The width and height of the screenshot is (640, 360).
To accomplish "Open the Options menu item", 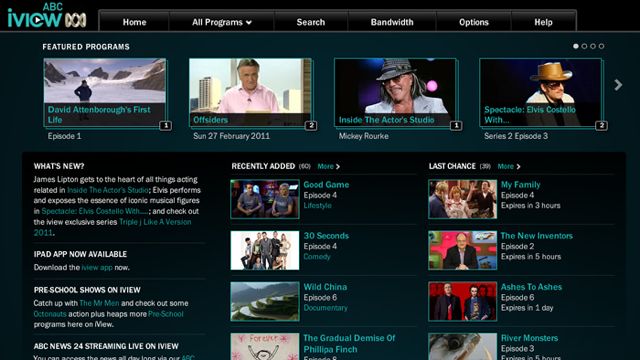I will click(x=473, y=22).
